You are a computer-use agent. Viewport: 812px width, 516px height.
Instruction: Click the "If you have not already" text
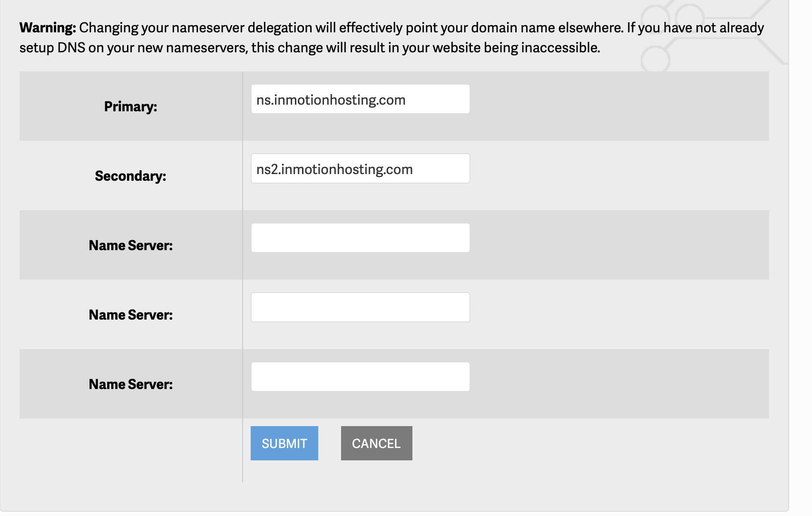pyautogui.click(x=695, y=28)
